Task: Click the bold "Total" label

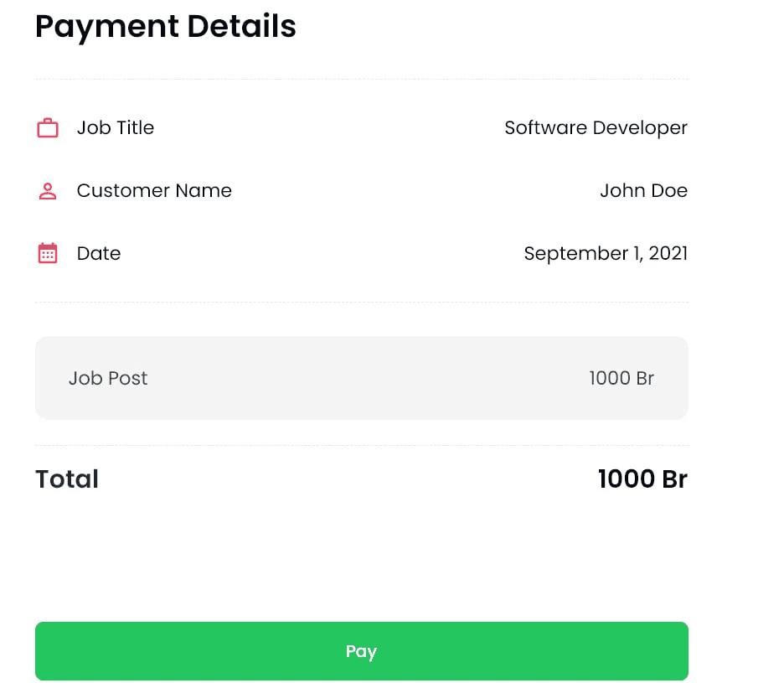Action: [67, 479]
